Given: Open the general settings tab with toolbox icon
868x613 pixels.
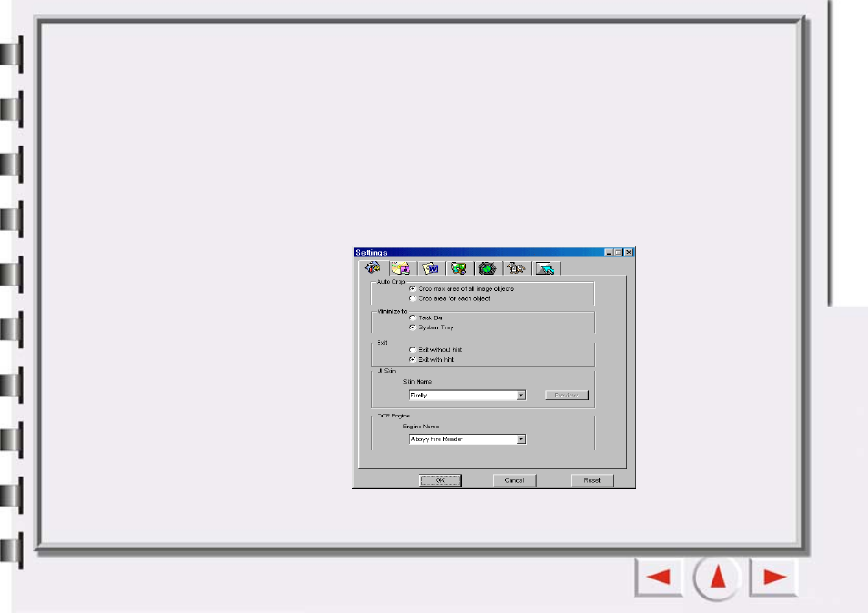Looking at the screenshot, I should pyautogui.click(x=373, y=267).
